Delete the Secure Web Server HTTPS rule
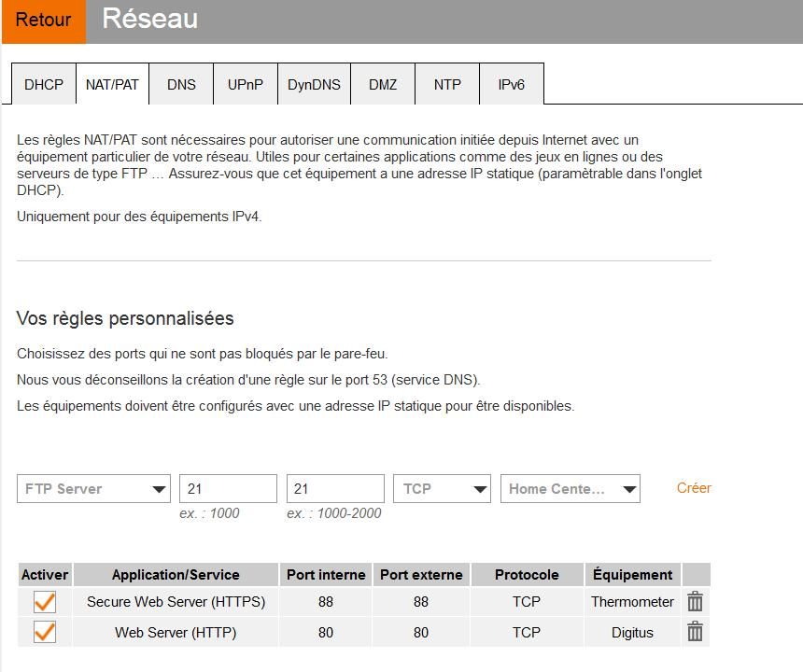Viewport: 803px width, 672px height. point(695,602)
